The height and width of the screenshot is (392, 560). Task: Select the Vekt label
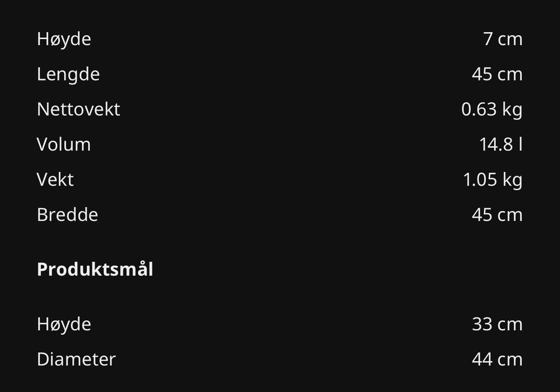tap(55, 180)
